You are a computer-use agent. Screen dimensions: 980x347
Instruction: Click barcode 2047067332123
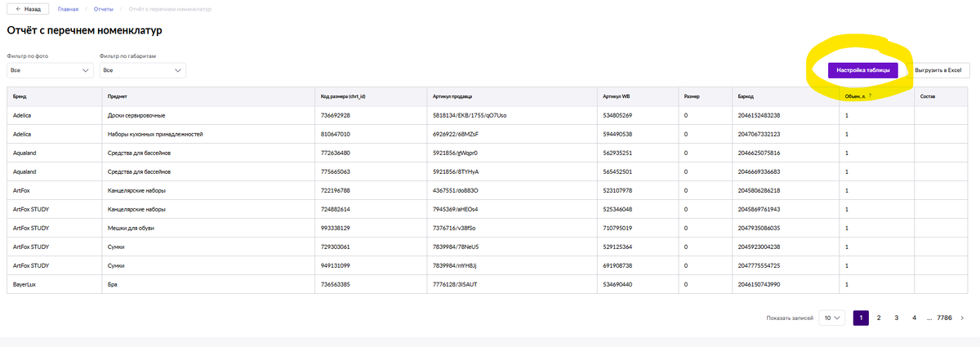click(759, 134)
